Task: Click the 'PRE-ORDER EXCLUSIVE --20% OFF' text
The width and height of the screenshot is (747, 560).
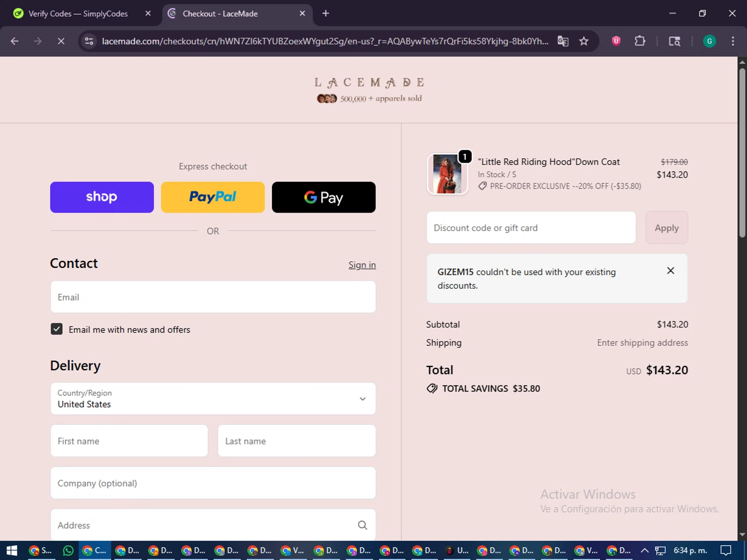Action: (550, 186)
